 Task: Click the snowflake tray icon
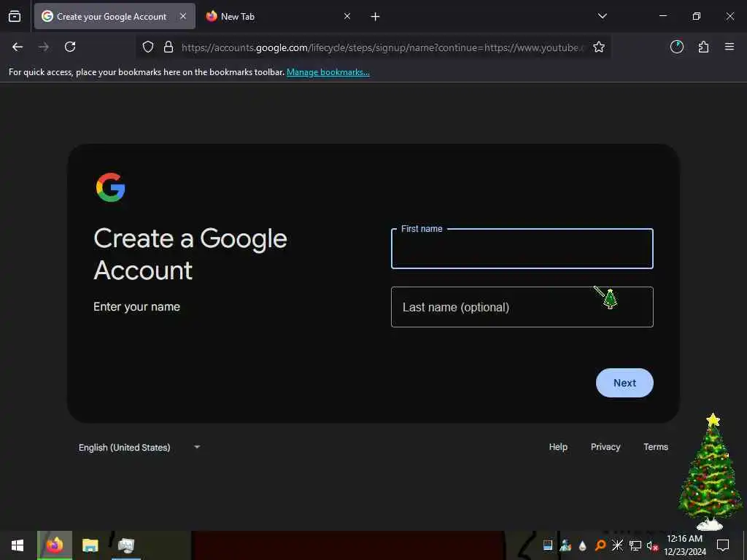pyautogui.click(x=617, y=545)
